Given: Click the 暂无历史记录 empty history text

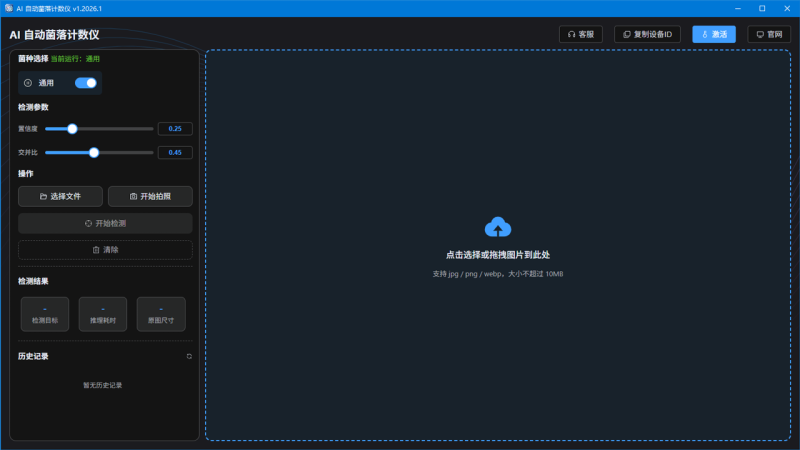Looking at the screenshot, I should click(x=103, y=385).
